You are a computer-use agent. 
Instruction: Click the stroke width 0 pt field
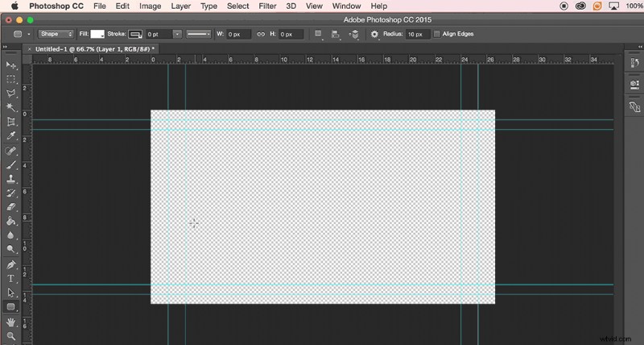click(159, 34)
